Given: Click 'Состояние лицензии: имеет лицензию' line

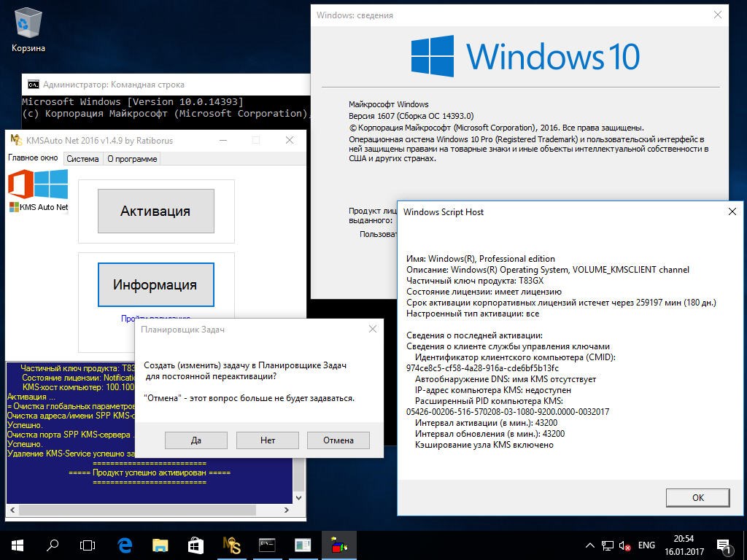Looking at the screenshot, I should [x=484, y=292].
